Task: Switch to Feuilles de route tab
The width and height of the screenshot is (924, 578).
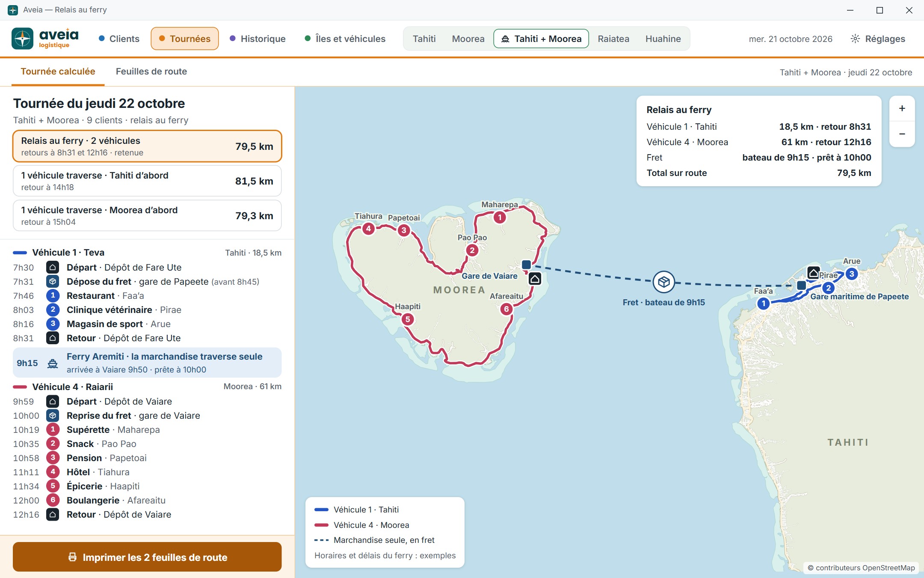Action: [151, 72]
